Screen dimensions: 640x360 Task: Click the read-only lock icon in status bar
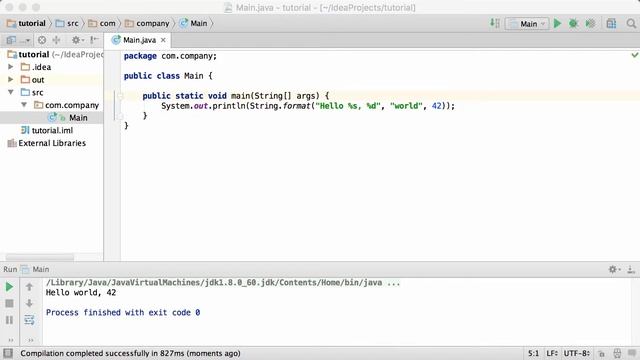tap(601, 353)
